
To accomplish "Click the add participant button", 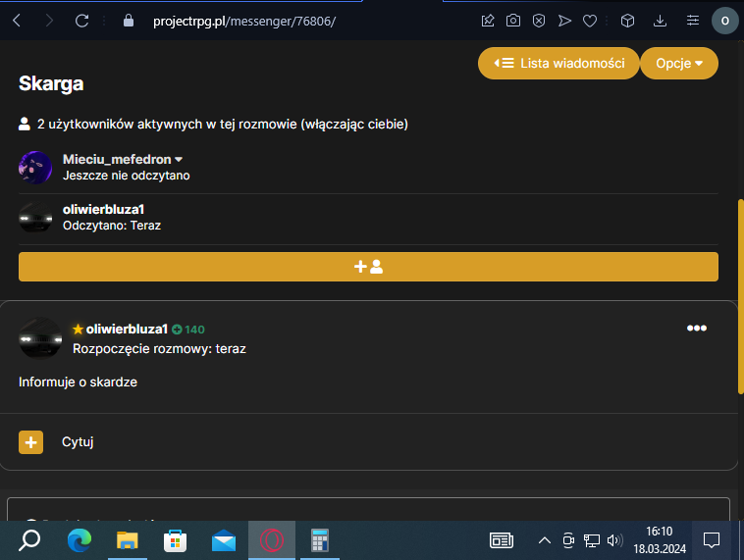I will pyautogui.click(x=368, y=267).
